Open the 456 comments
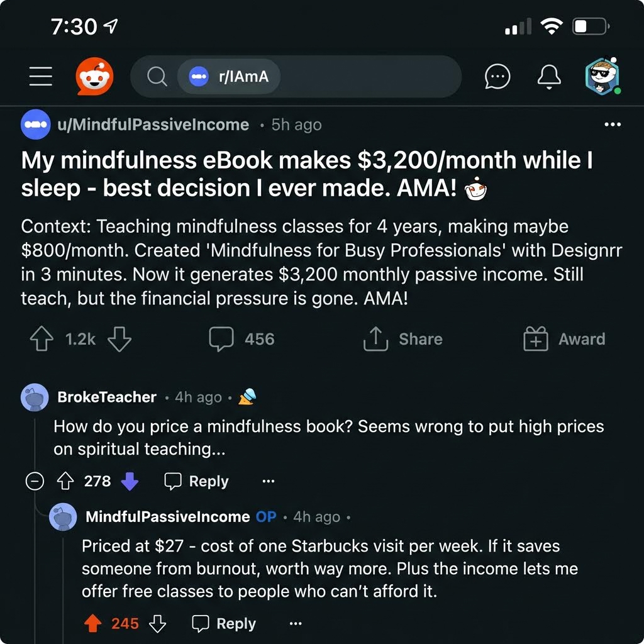 [x=241, y=339]
